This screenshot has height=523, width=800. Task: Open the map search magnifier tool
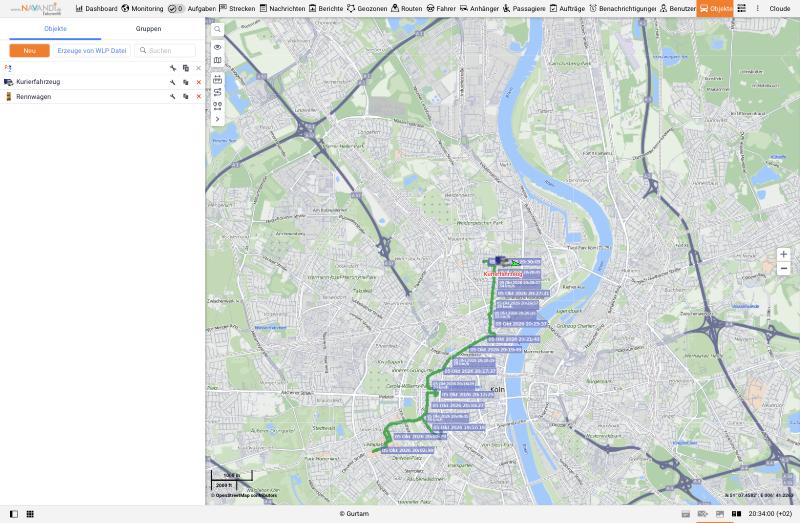pos(217,30)
